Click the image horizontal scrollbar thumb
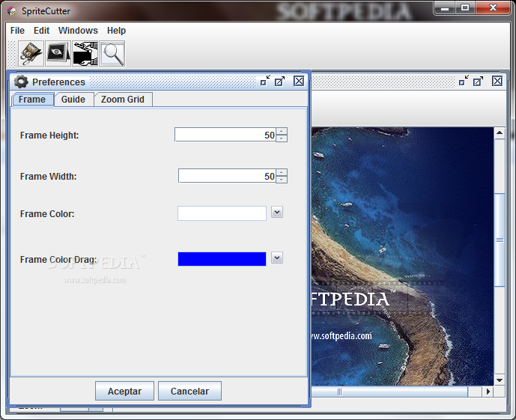516x420 pixels. [389, 392]
